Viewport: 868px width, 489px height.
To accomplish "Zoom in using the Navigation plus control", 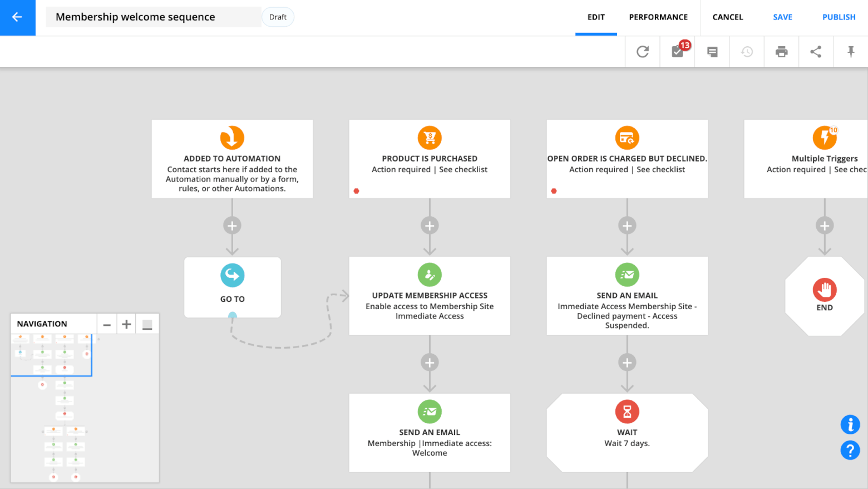I will [x=126, y=324].
